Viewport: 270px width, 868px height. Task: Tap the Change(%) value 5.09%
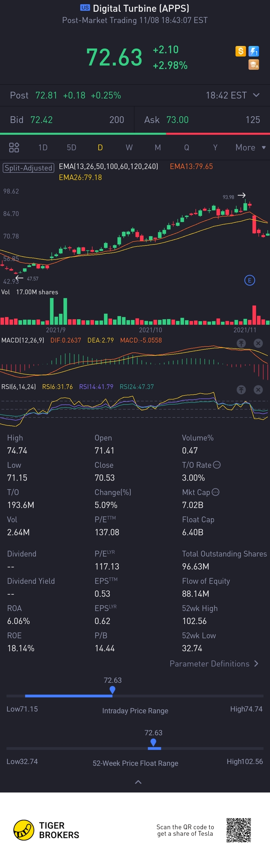(106, 505)
